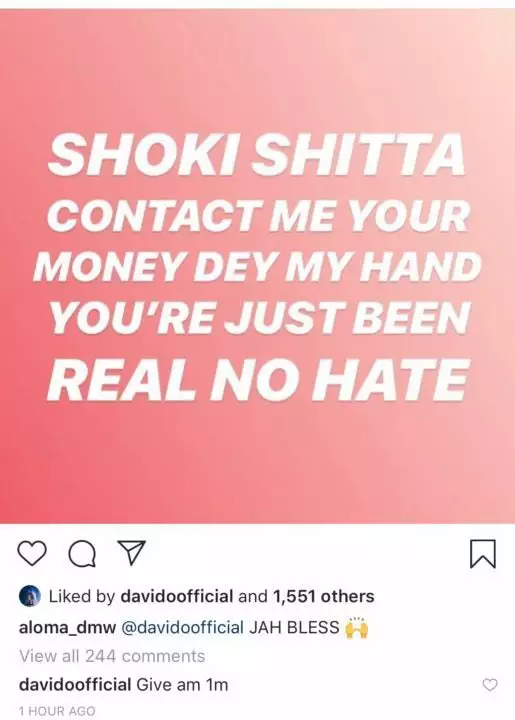The width and height of the screenshot is (515, 720).
Task: Expand View all 244 comments
Action: coord(112,656)
